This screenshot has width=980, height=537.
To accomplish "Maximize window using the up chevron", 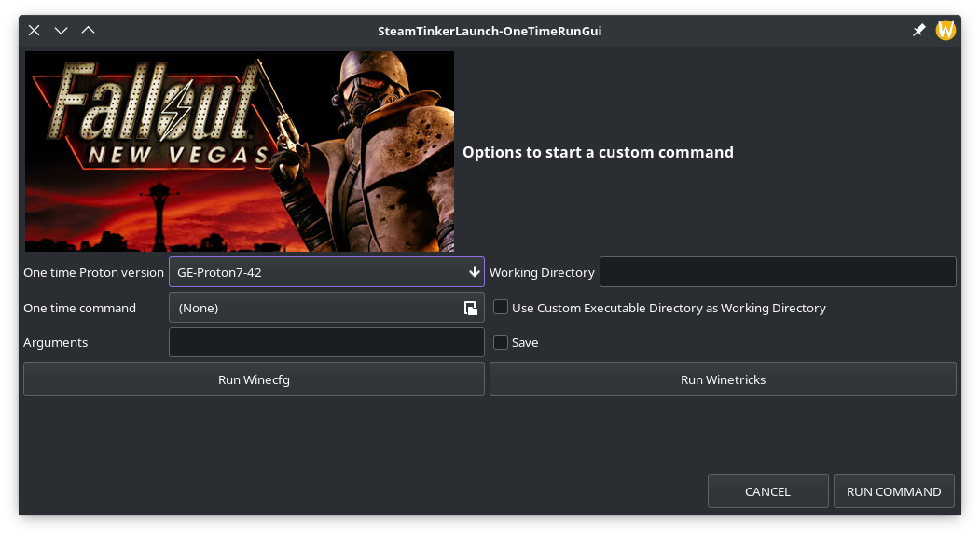I will click(x=89, y=30).
